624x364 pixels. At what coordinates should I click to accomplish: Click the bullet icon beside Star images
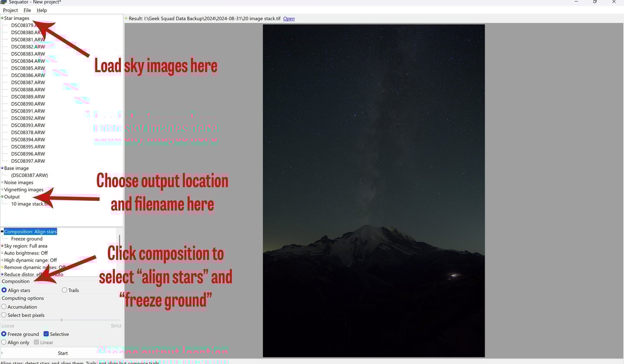click(2, 18)
